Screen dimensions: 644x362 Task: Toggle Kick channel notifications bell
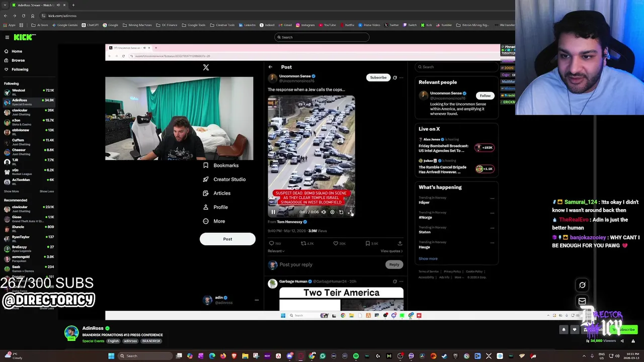tap(563, 330)
